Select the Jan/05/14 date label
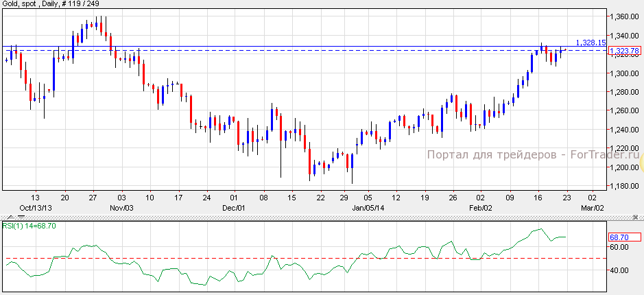This screenshot has height=295, width=644. pos(368,207)
